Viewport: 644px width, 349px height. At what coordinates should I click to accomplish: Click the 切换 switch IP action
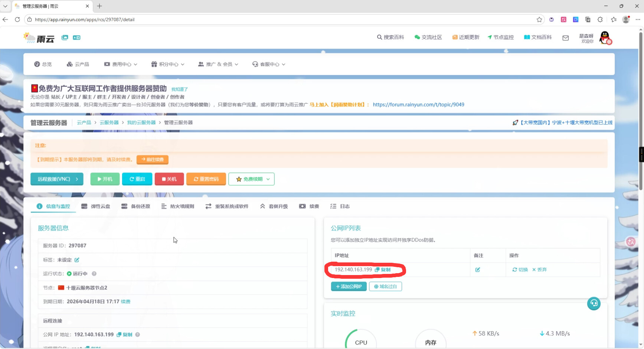(x=520, y=270)
